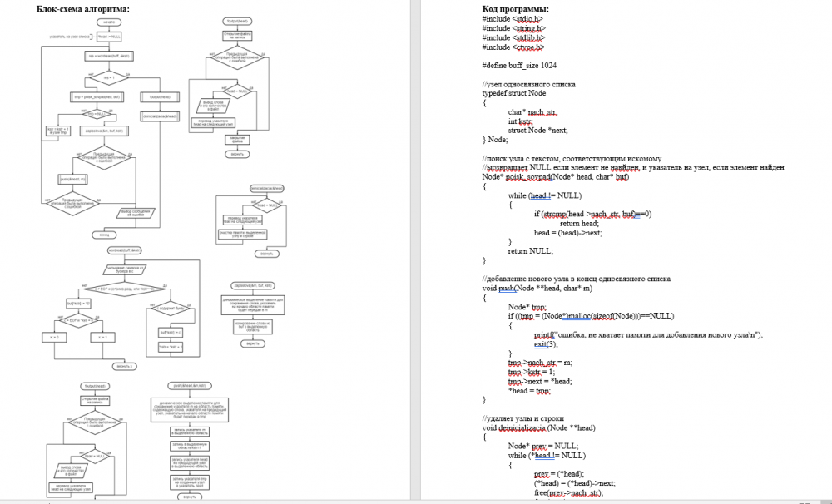The width and height of the screenshot is (832, 504).
Task: Click the field 'char* nach_str;'
Action: pyautogui.click(x=532, y=112)
